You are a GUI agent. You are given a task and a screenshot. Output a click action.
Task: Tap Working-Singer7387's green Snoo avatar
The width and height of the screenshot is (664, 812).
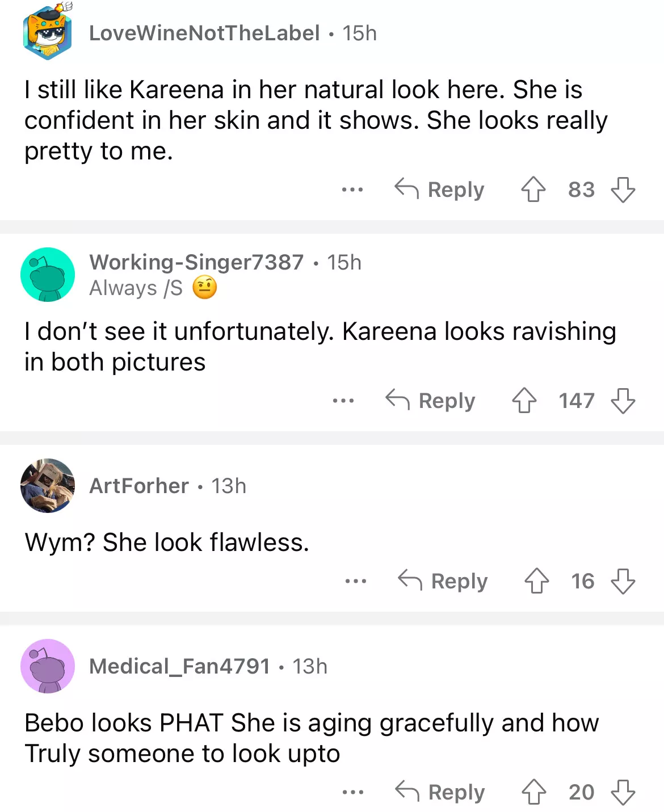(48, 275)
